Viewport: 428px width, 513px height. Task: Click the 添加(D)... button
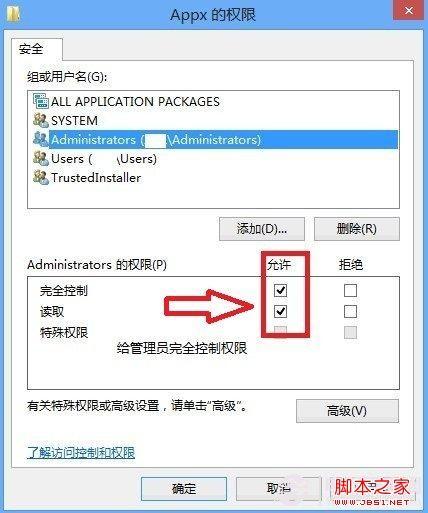coord(262,229)
